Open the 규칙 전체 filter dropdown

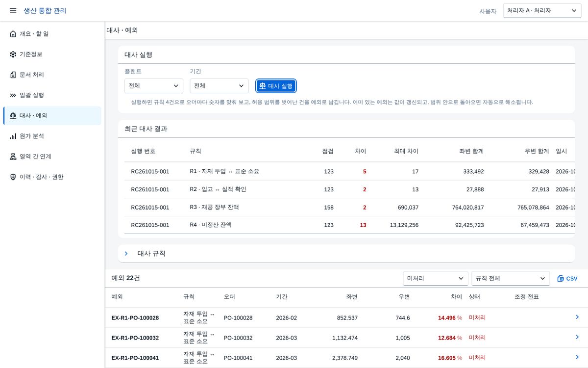tap(511, 278)
